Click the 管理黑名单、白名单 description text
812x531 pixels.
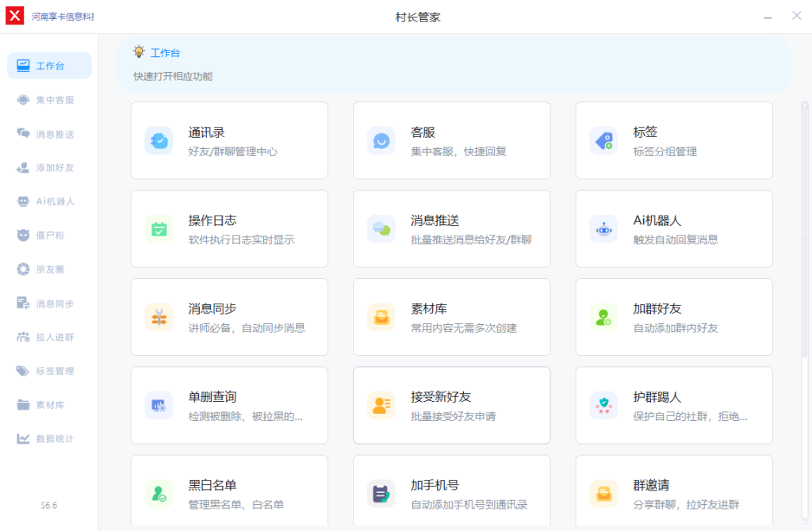[x=236, y=505]
